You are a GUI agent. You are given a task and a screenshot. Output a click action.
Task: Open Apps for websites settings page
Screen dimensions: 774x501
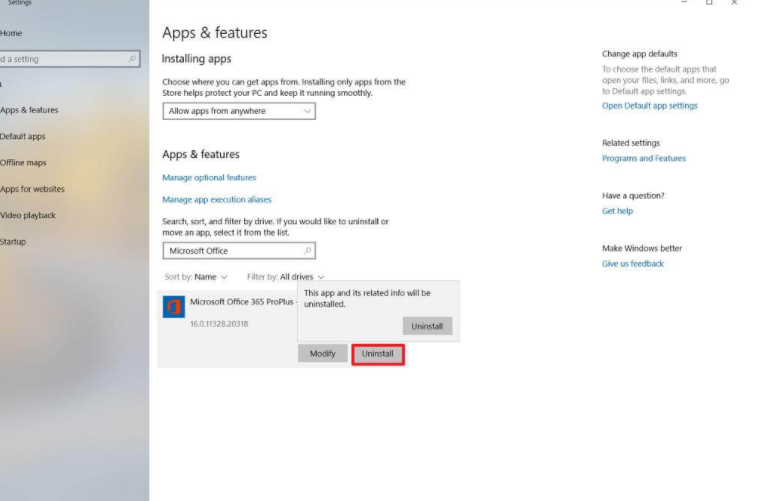[32, 189]
